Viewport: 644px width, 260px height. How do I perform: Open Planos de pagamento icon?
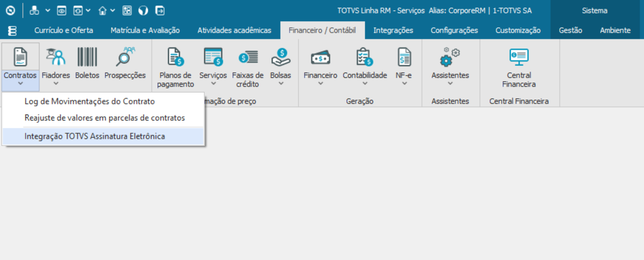pos(176,57)
